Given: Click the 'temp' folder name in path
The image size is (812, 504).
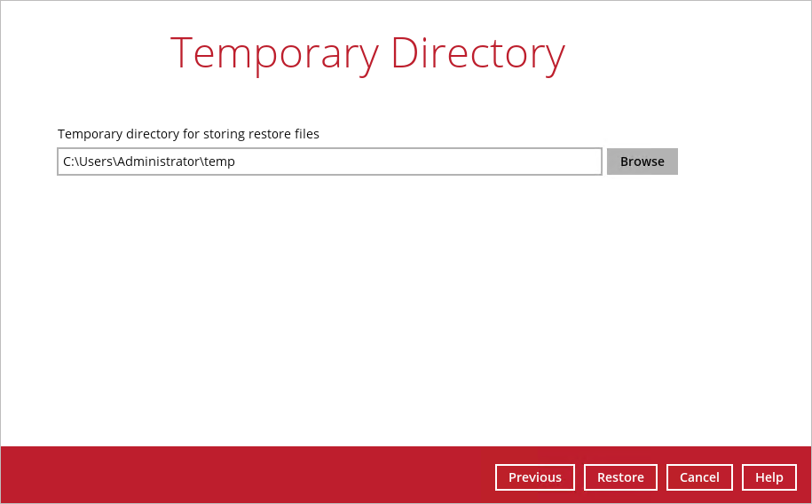Looking at the screenshot, I should (219, 161).
